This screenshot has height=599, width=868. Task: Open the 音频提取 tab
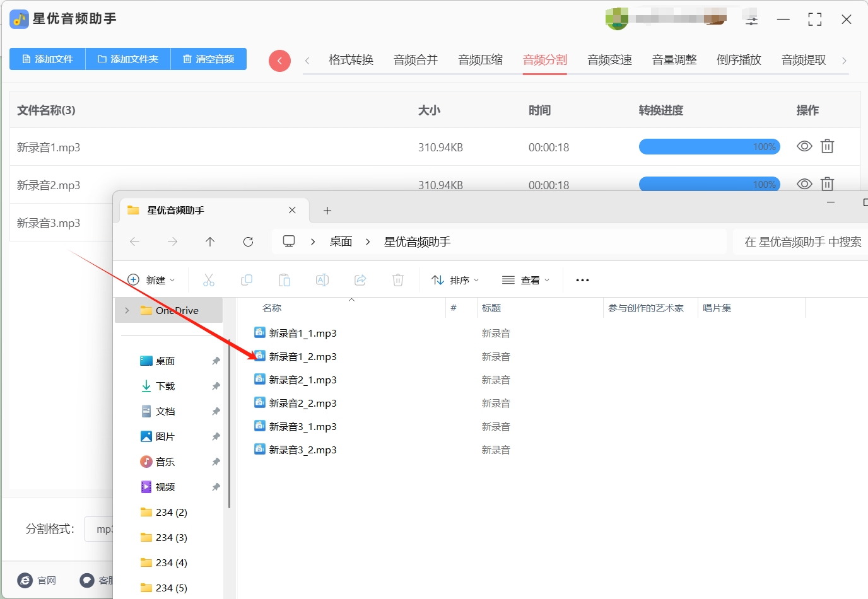point(804,60)
